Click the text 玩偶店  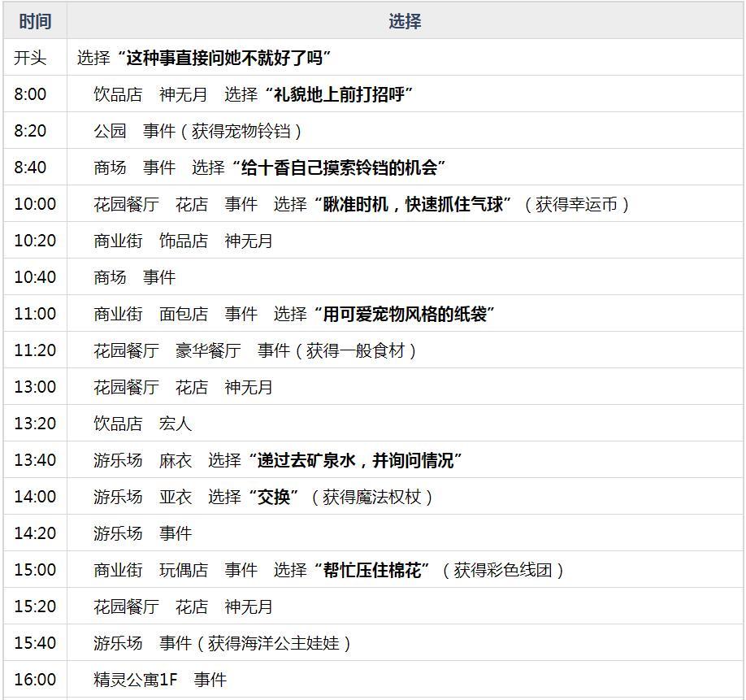point(184,570)
